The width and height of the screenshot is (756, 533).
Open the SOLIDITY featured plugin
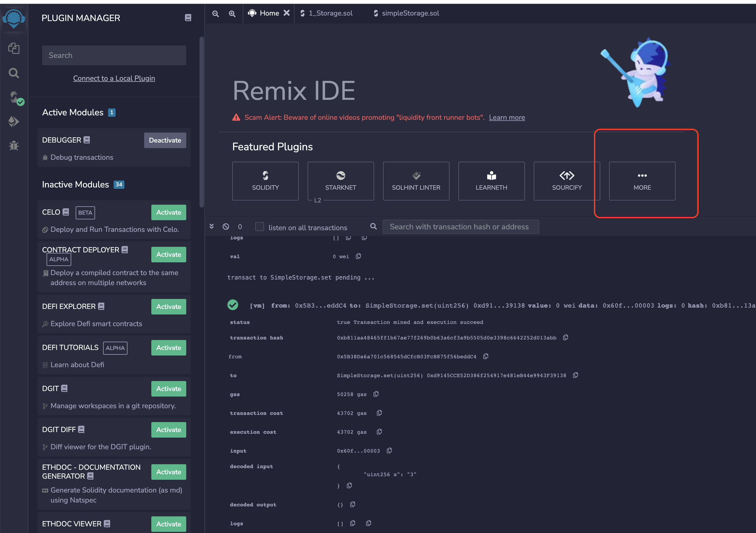pyautogui.click(x=265, y=181)
